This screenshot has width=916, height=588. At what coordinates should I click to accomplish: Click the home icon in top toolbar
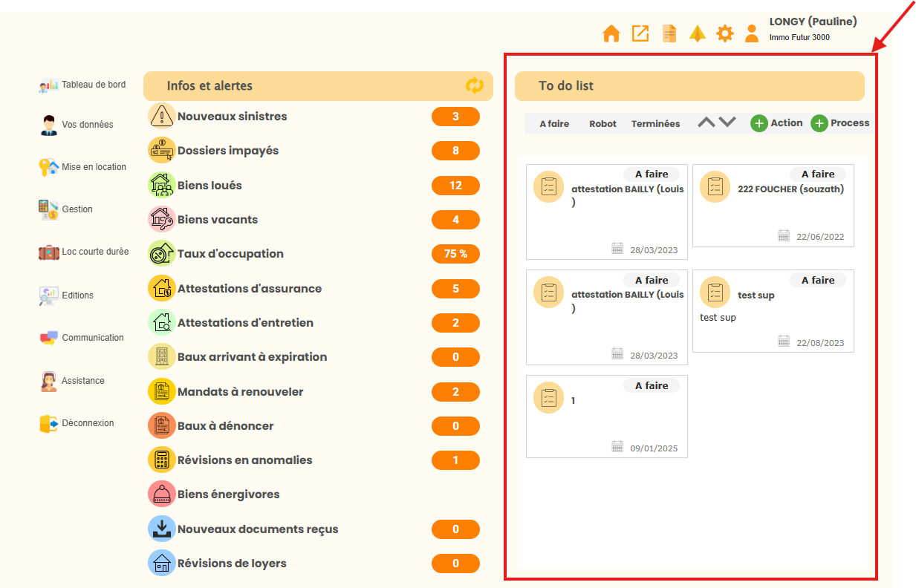coord(611,33)
